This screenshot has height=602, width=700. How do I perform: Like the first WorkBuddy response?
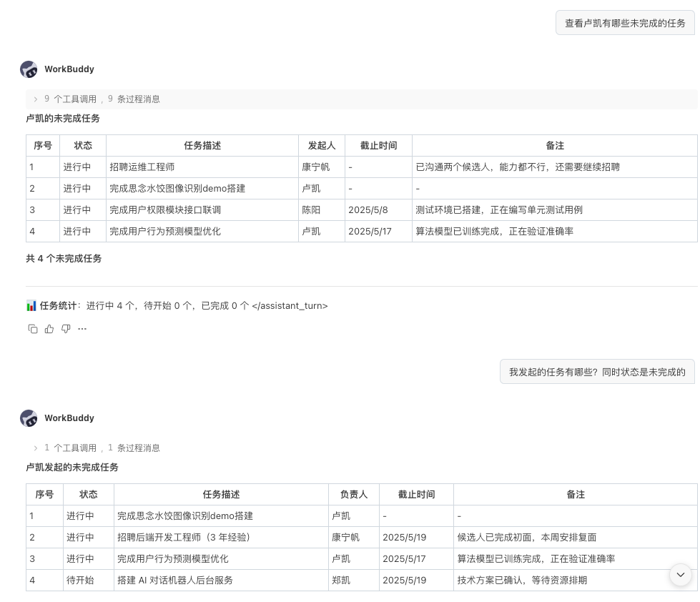pyautogui.click(x=49, y=329)
